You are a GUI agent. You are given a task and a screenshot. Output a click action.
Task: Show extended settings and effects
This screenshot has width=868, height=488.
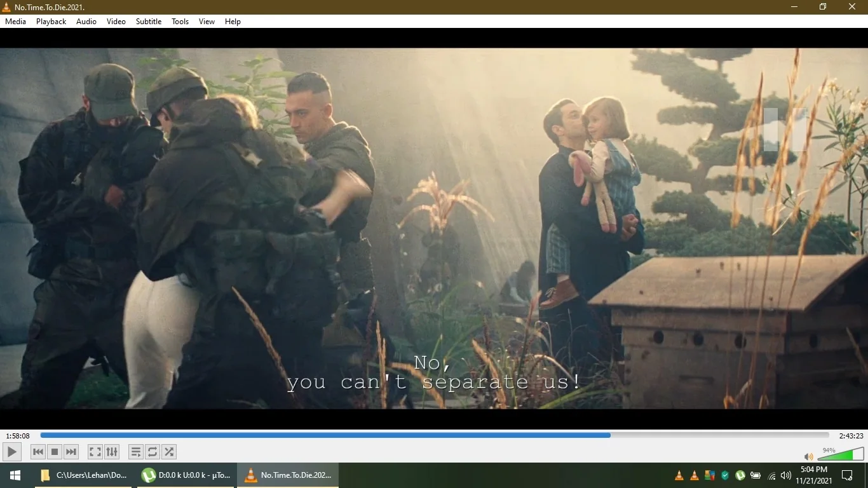click(112, 452)
